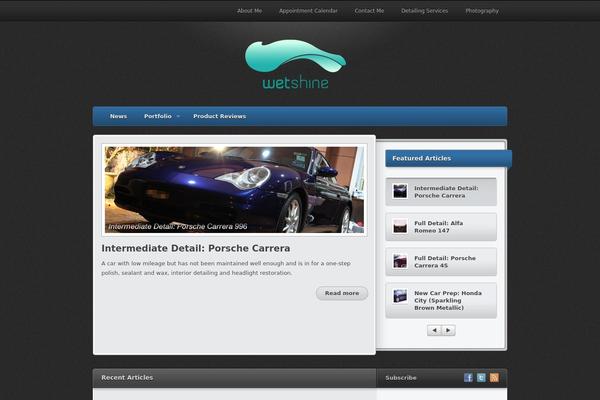Click the Intermediate Detail Porsche thumbnail in sidebar

(x=400, y=191)
